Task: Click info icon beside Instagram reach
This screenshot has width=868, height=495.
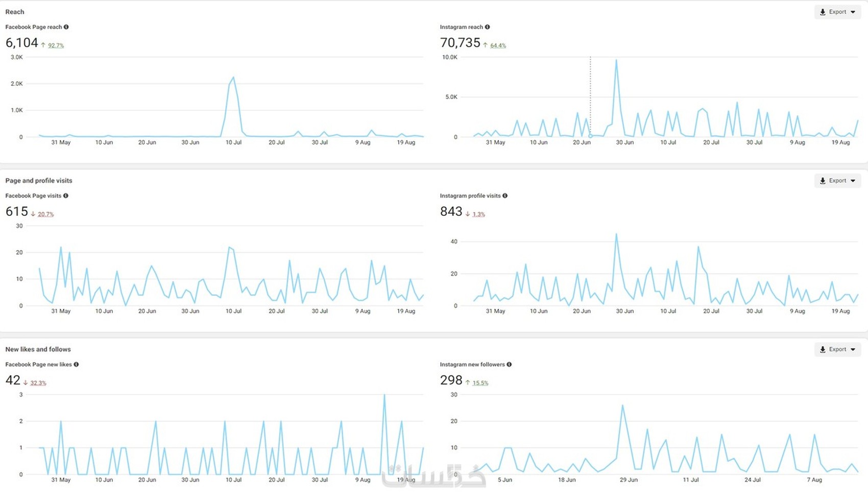Action: click(487, 27)
